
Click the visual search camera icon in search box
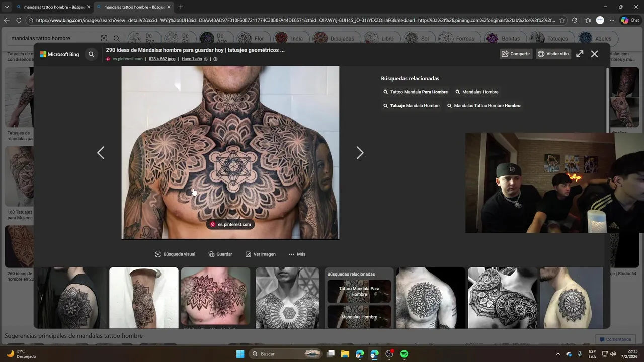(104, 38)
